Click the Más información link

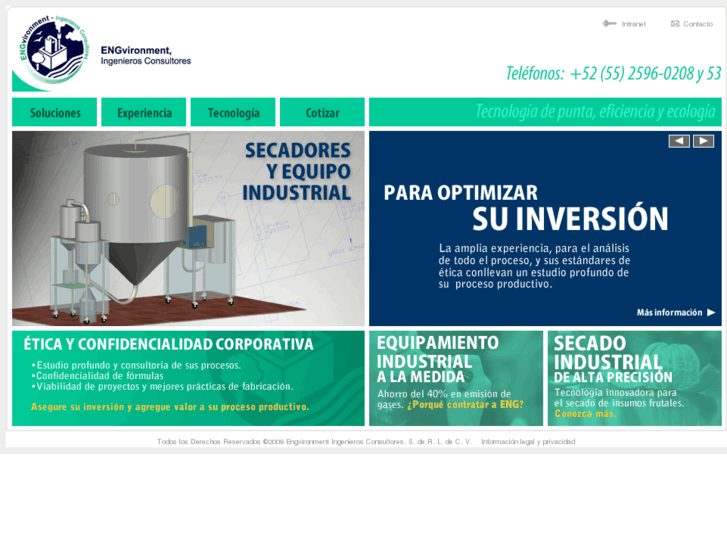(x=670, y=313)
